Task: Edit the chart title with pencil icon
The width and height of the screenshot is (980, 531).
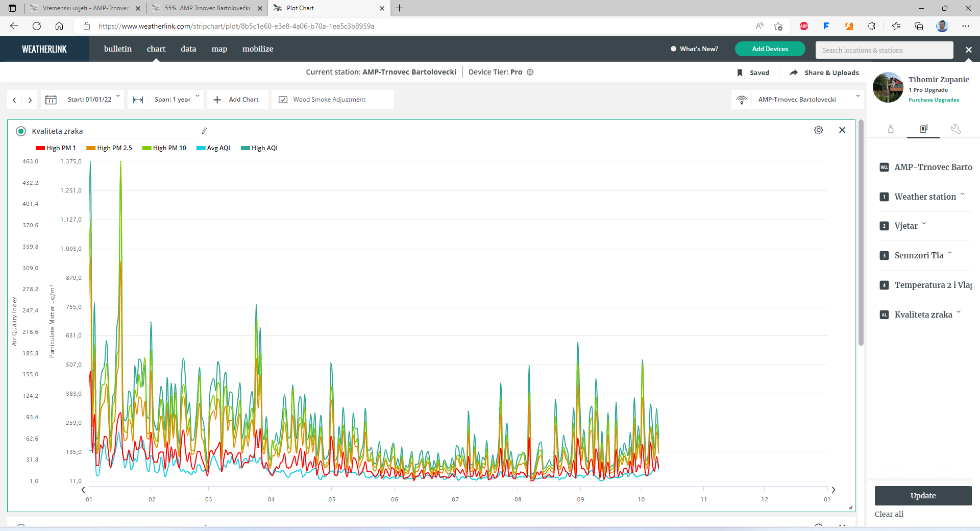Action: [204, 131]
